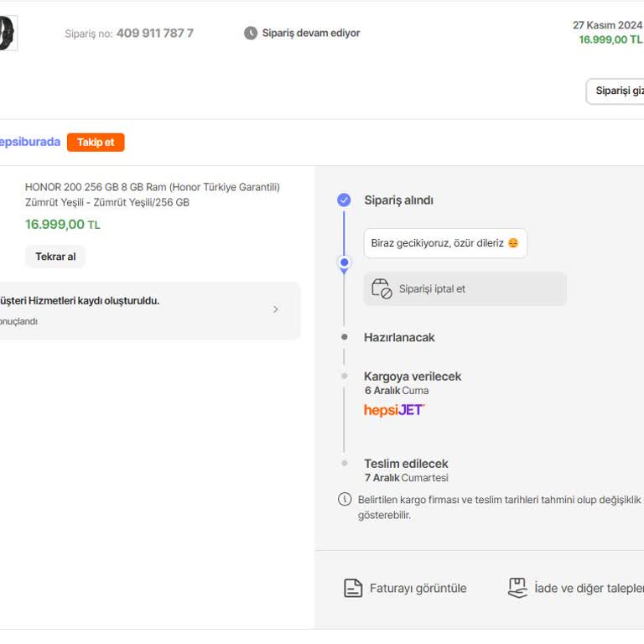The image size is (644, 644).
Task: Click the 27 Kasım 2024 order date
Action: [607, 25]
